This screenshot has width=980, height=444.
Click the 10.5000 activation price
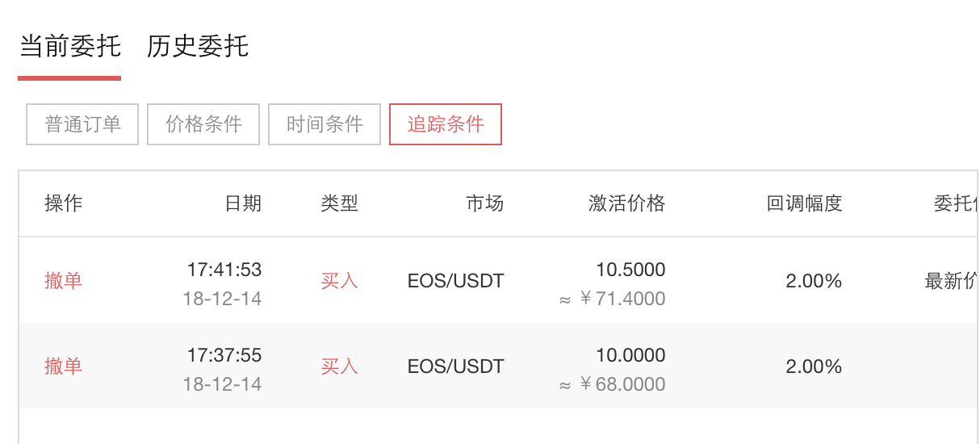630,270
